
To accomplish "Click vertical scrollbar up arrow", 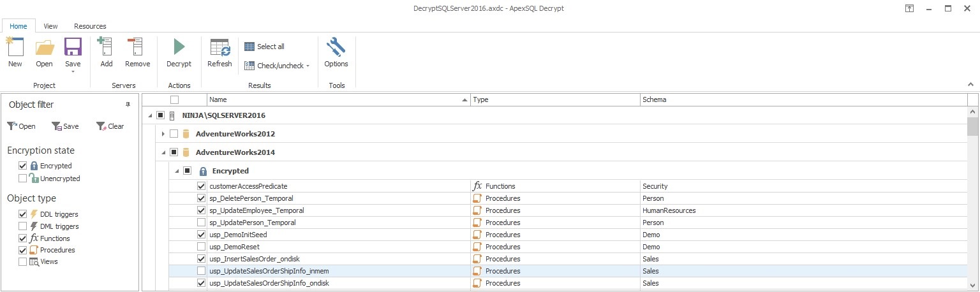I will (973, 111).
